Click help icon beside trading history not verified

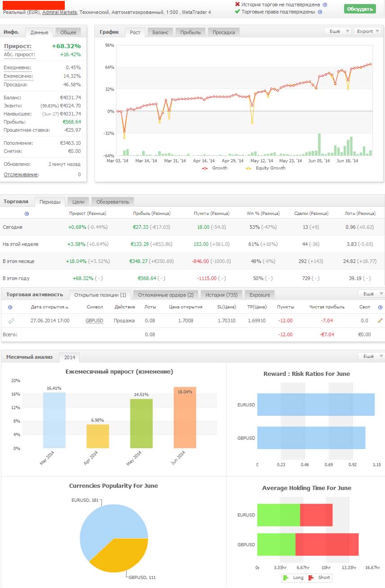[325, 4]
